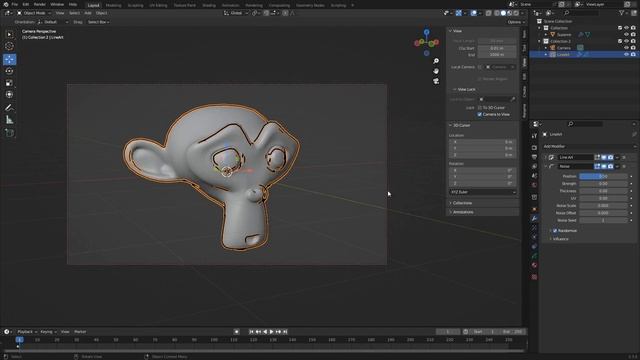Open the Options dropdown in viewport
The image size is (640, 360).
516,22
